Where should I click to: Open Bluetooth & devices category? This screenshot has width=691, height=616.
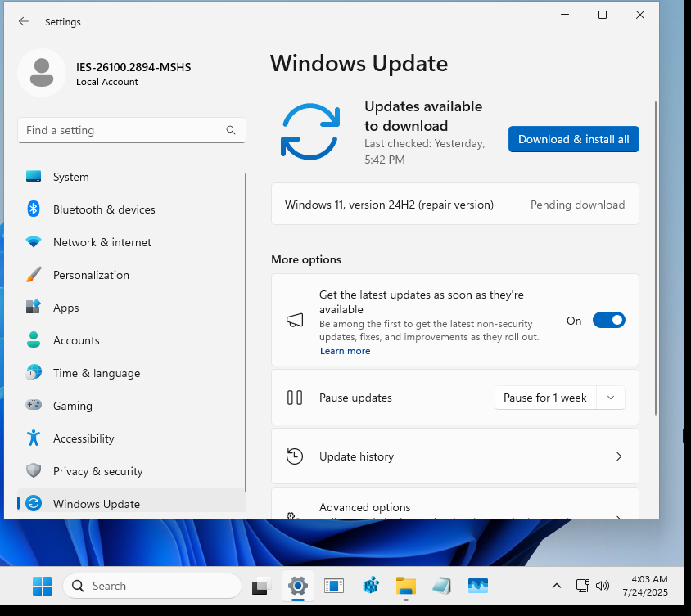pyautogui.click(x=131, y=209)
